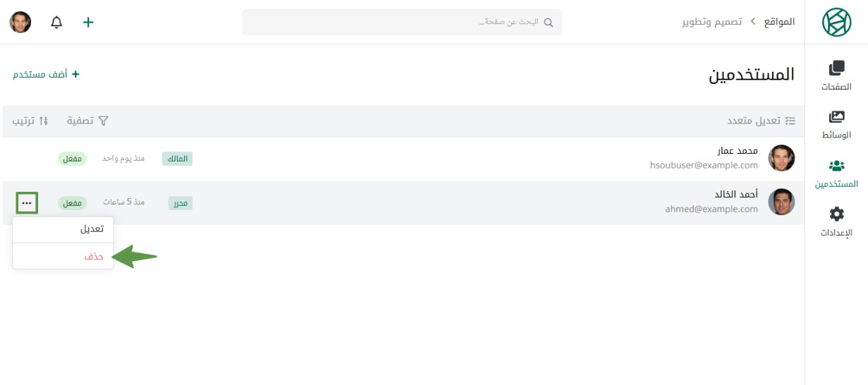Open the notifications bell
Viewport: 868px width, 385px height.
(56, 22)
